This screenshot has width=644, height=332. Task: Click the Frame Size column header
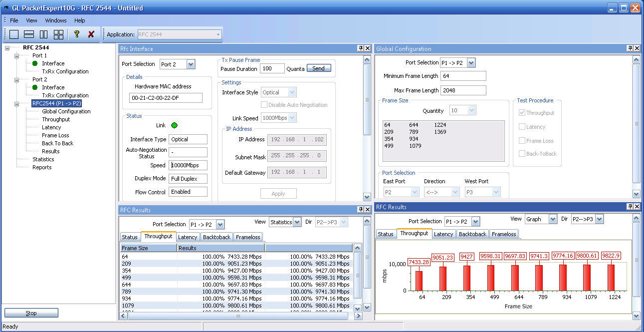[149, 248]
